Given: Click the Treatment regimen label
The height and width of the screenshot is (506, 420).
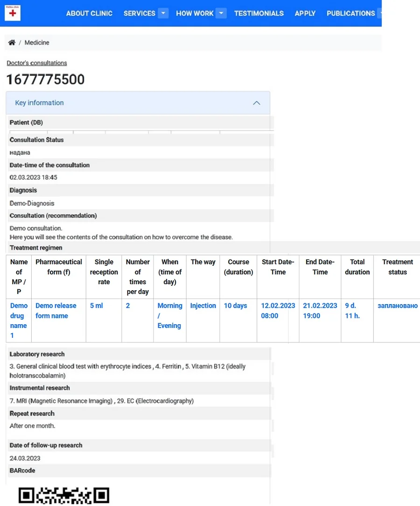Looking at the screenshot, I should [x=36, y=248].
